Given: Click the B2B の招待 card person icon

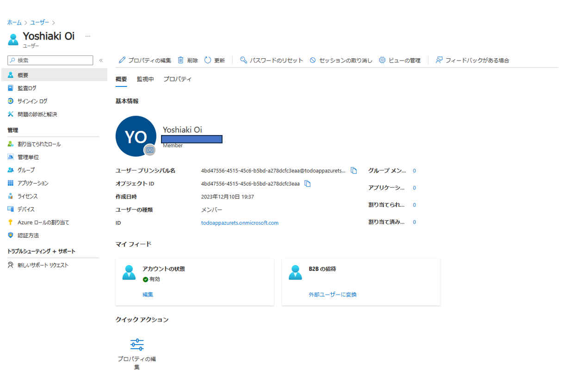Looking at the screenshot, I should [x=295, y=272].
